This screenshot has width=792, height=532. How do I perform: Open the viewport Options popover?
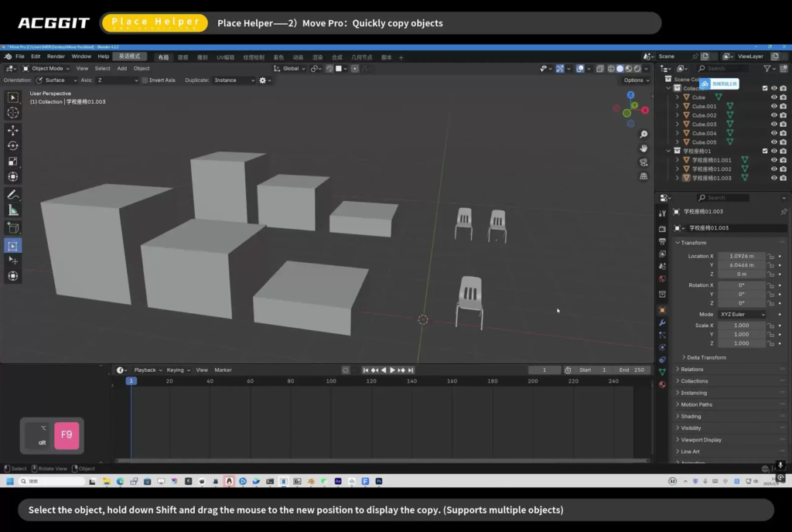(x=636, y=80)
